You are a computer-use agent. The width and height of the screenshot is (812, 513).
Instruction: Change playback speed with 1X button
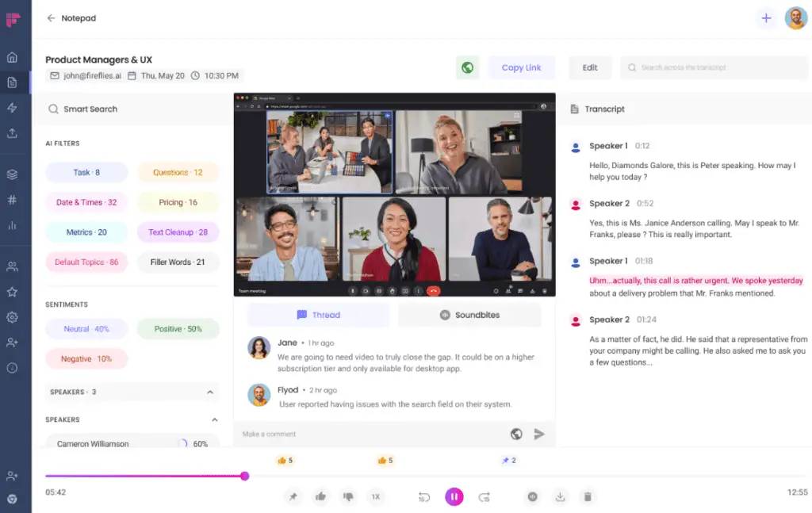pos(376,497)
